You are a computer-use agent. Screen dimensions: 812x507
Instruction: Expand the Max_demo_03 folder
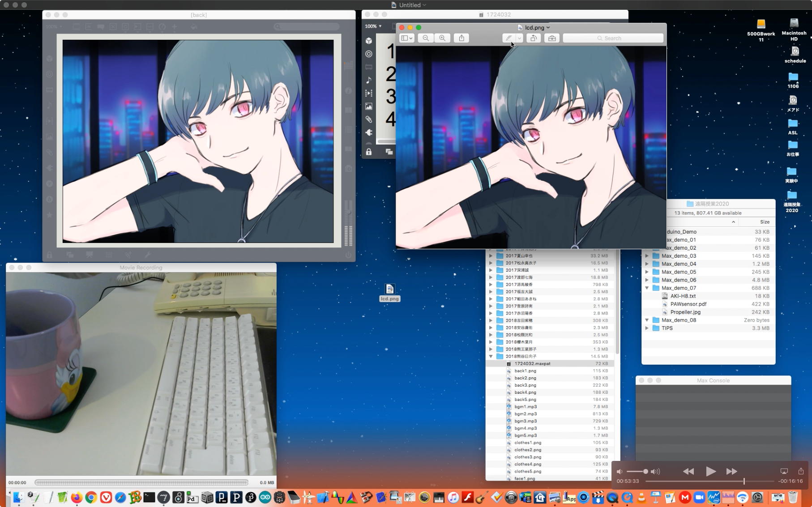[647, 256]
